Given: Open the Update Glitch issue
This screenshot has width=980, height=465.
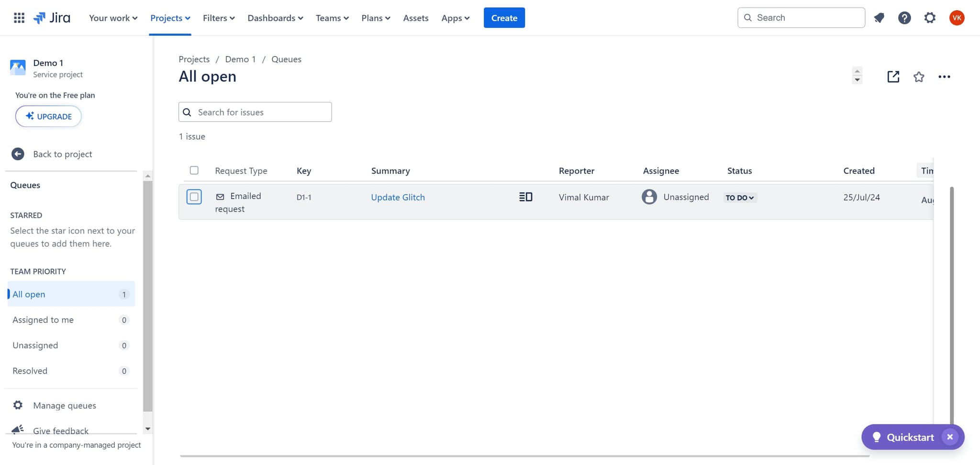Looking at the screenshot, I should pyautogui.click(x=398, y=197).
